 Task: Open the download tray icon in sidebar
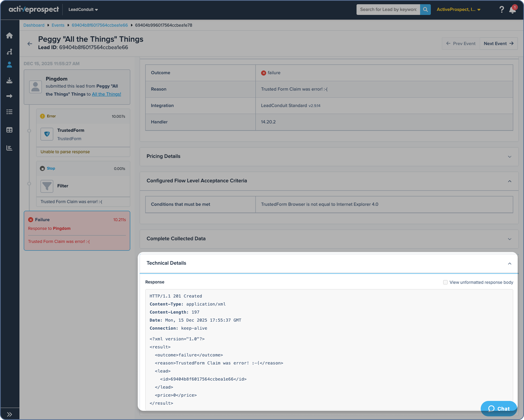coord(10,80)
